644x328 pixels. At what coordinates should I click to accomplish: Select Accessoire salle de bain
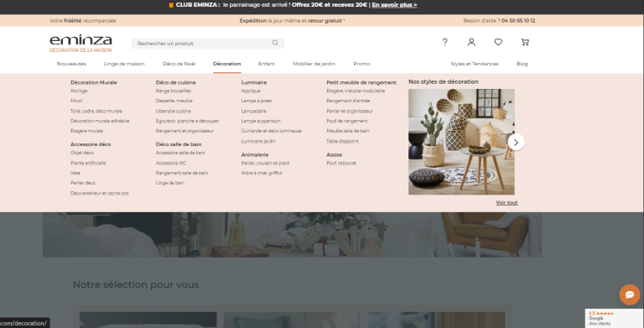[x=180, y=153]
